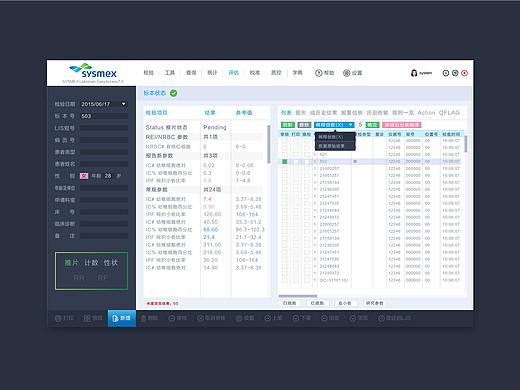Select the 性状 tab in the green-bordered box
This screenshot has height=390, width=520.
pos(111,263)
